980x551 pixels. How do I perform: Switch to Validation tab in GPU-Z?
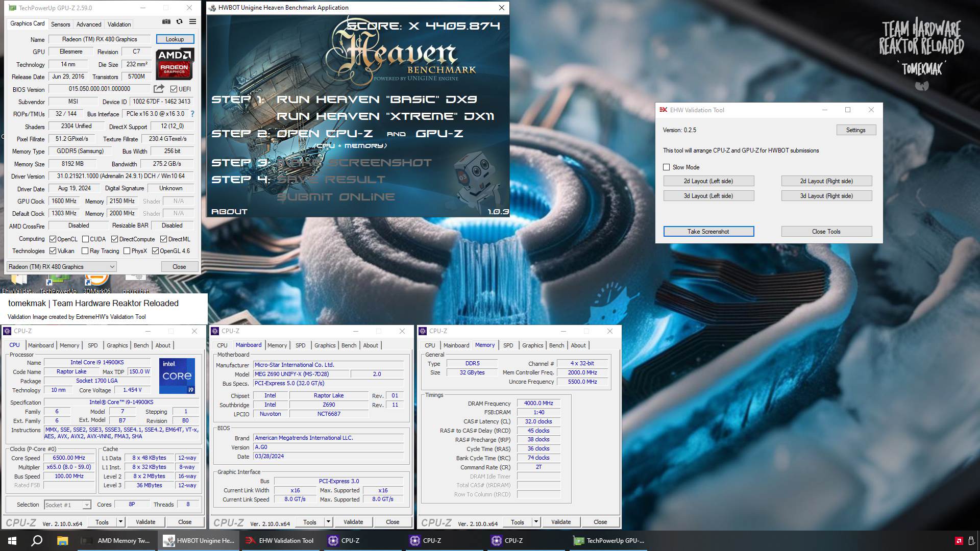(x=119, y=24)
